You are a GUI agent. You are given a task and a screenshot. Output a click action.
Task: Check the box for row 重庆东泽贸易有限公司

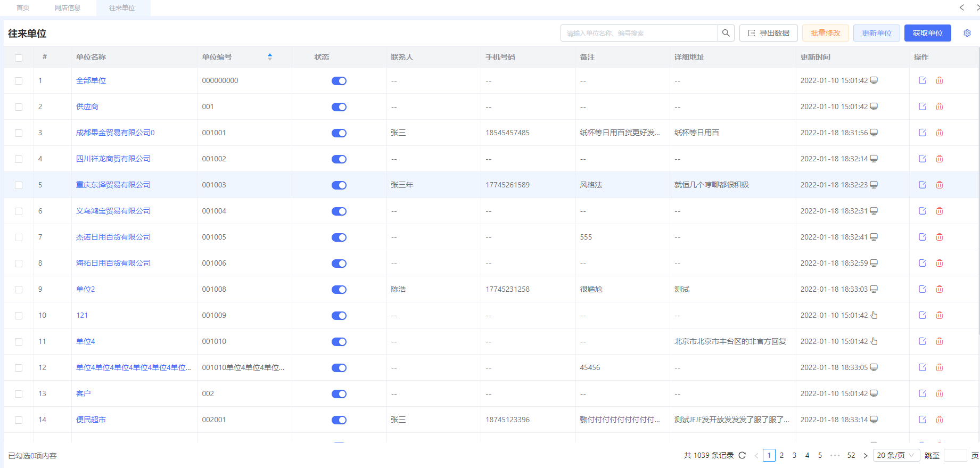click(x=19, y=185)
